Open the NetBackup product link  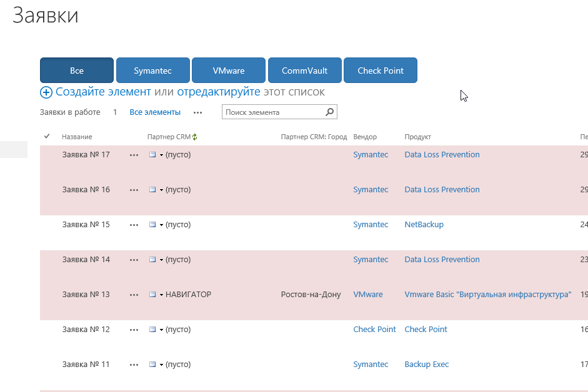pyautogui.click(x=424, y=225)
